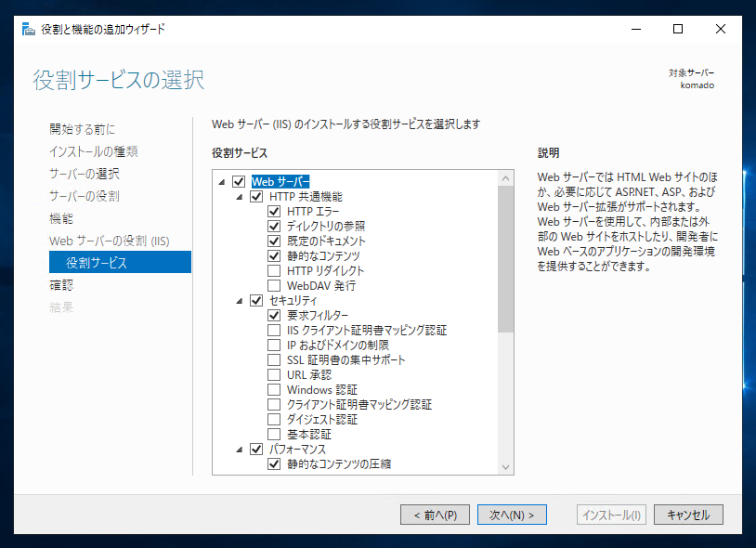The height and width of the screenshot is (548, 756).
Task: Click the role services scrollbar thumb
Action: coord(505,259)
